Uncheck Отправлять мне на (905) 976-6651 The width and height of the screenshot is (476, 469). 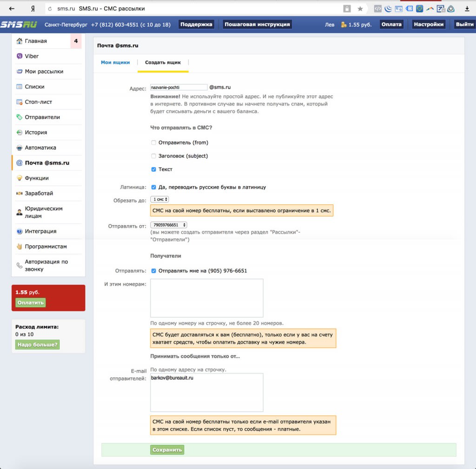point(153,271)
